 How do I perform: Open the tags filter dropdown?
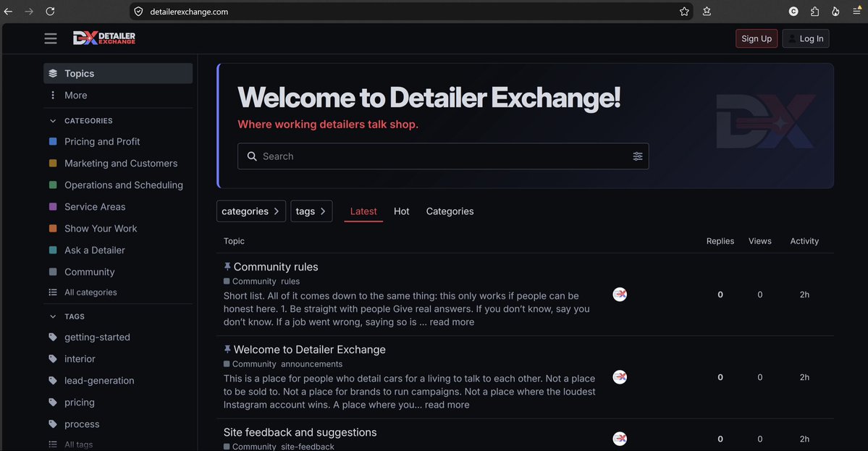pyautogui.click(x=311, y=211)
